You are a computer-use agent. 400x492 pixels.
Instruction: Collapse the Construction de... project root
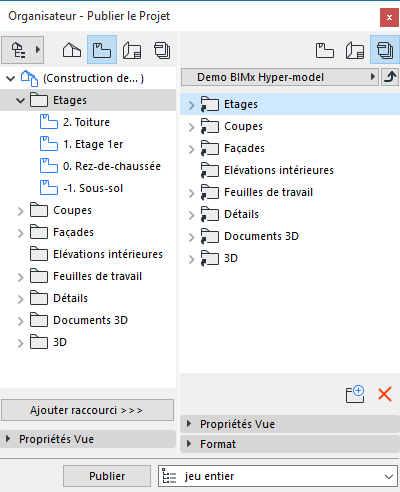pyautogui.click(x=10, y=78)
